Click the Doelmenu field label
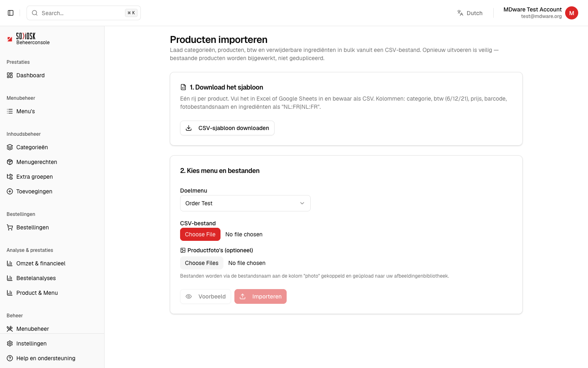This screenshot has width=588, height=368. [x=194, y=191]
